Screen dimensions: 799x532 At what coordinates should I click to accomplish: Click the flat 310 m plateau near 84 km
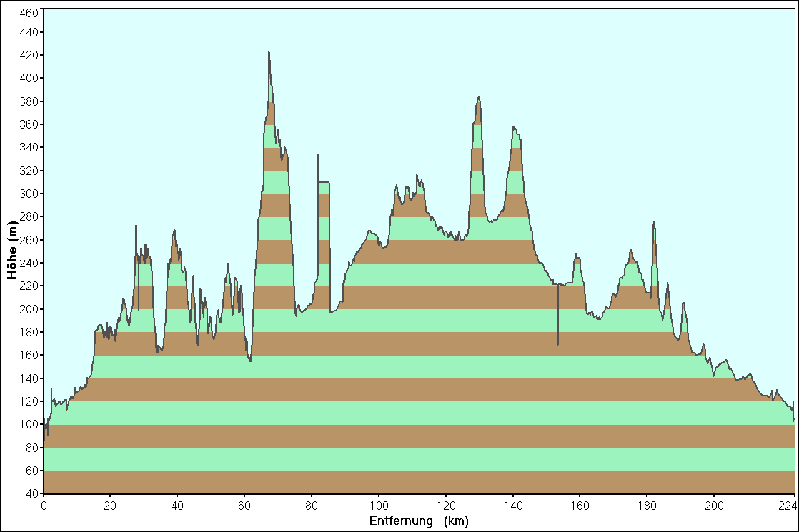click(324, 183)
